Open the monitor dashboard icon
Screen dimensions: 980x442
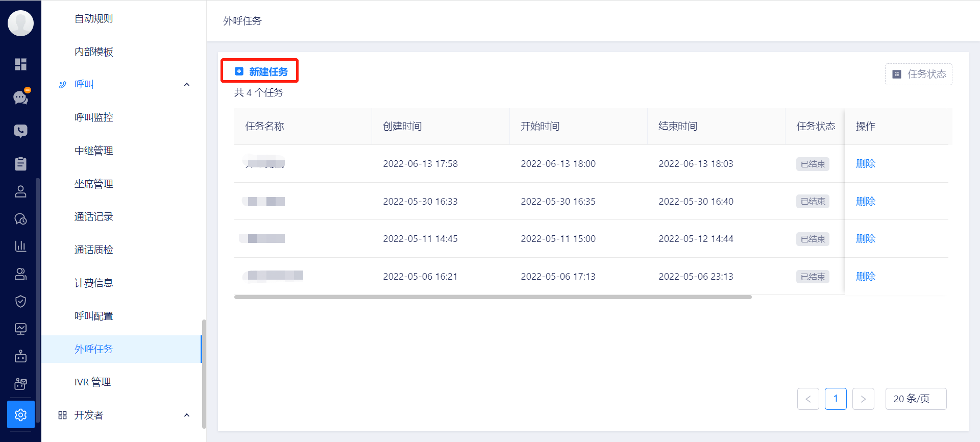tap(20, 329)
